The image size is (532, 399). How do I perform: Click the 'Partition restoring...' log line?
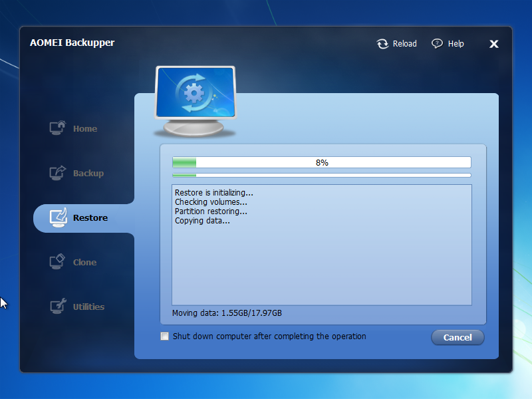(211, 211)
